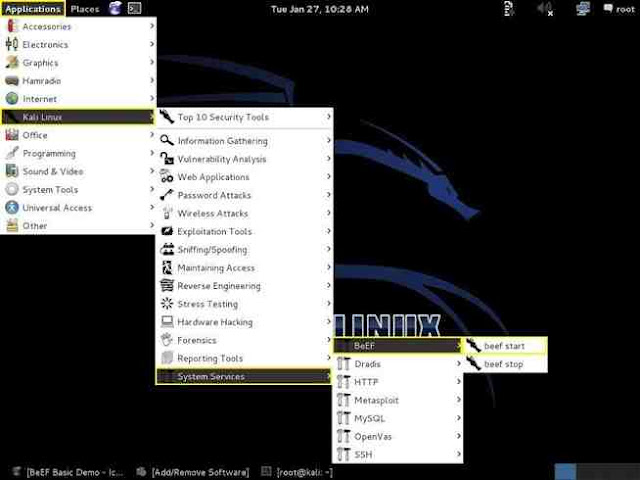
Task: Expand the System Tools submenu arrow
Action: pyautogui.click(x=151, y=189)
